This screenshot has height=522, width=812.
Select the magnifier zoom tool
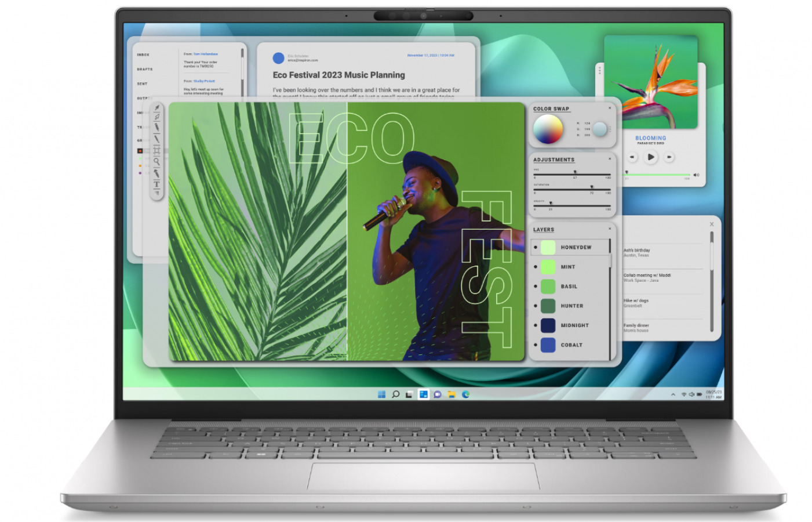coord(156,162)
